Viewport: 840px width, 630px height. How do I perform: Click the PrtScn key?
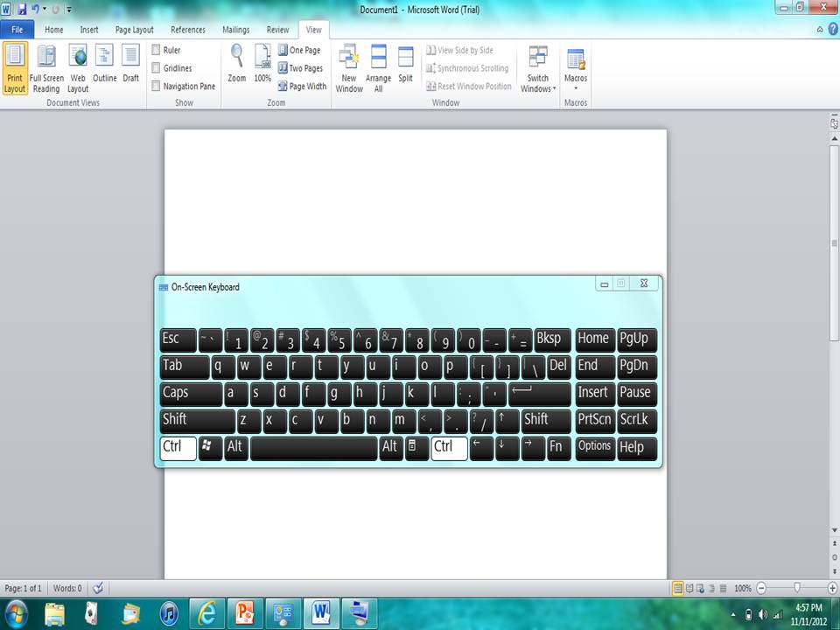(x=595, y=421)
